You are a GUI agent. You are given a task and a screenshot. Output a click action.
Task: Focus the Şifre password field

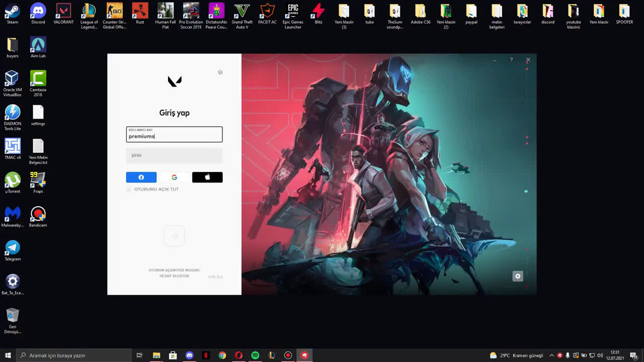coord(174,156)
